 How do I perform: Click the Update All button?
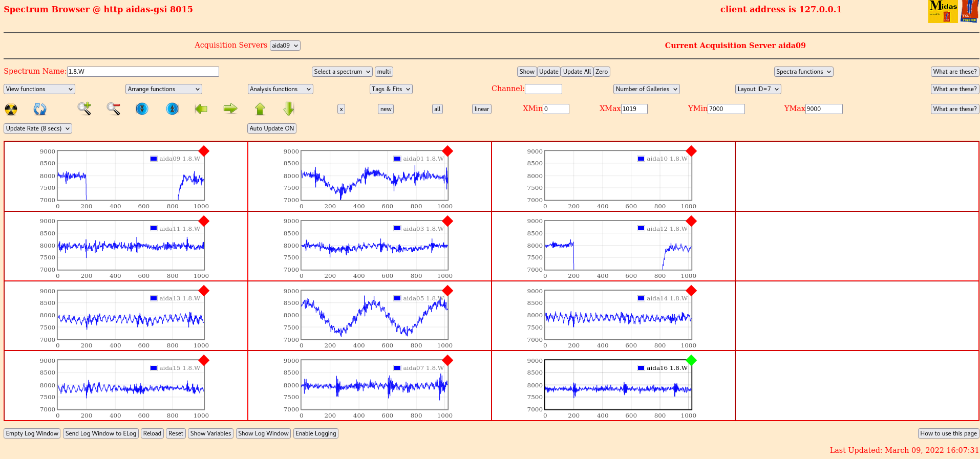[x=577, y=72]
